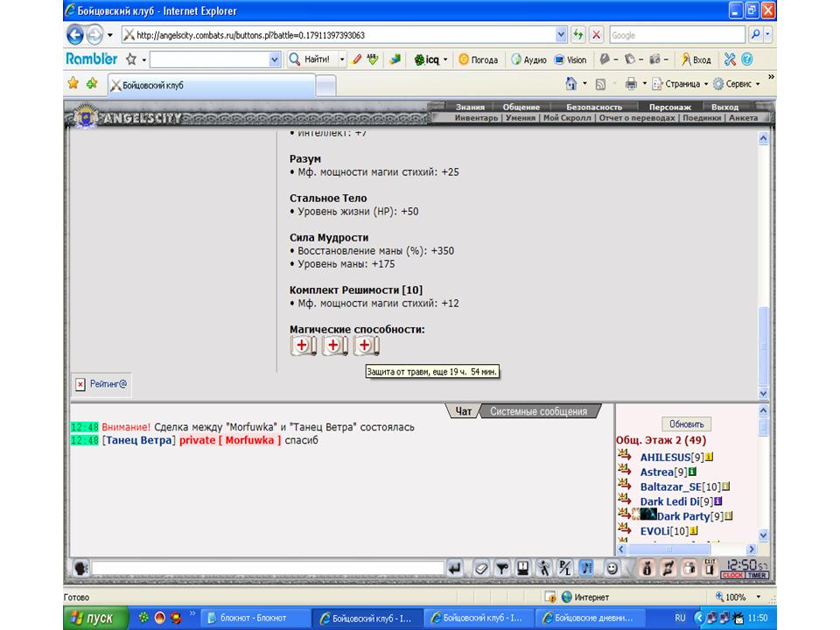Click player name Dark Party
This screenshot has width=840, height=630.
(x=683, y=516)
